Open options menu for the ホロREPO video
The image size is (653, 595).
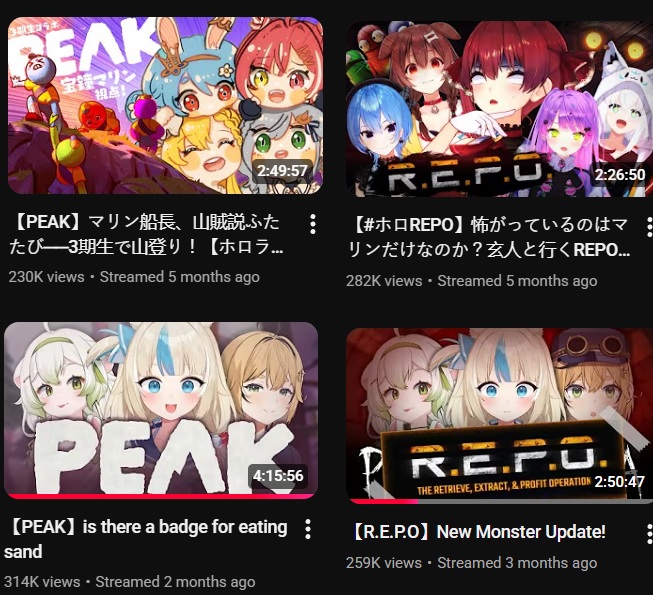point(649,227)
